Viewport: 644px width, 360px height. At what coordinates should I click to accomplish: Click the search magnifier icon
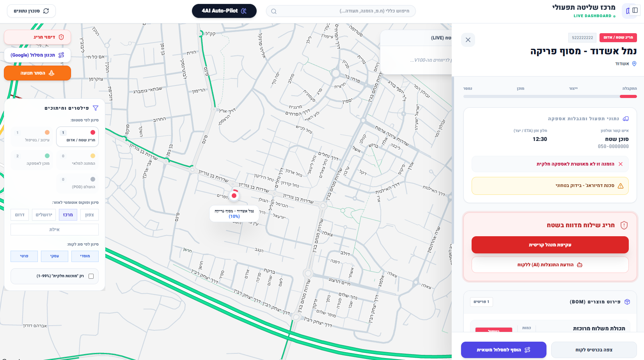coord(274,11)
